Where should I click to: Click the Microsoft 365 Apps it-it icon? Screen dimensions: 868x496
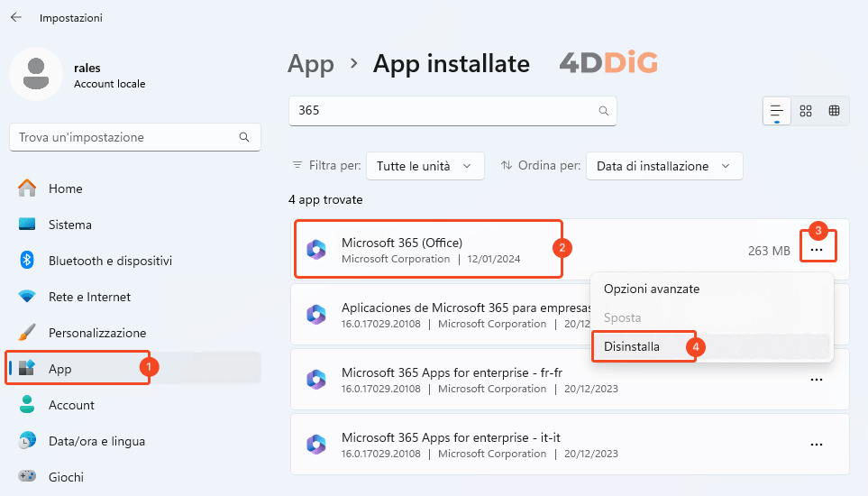pos(316,445)
